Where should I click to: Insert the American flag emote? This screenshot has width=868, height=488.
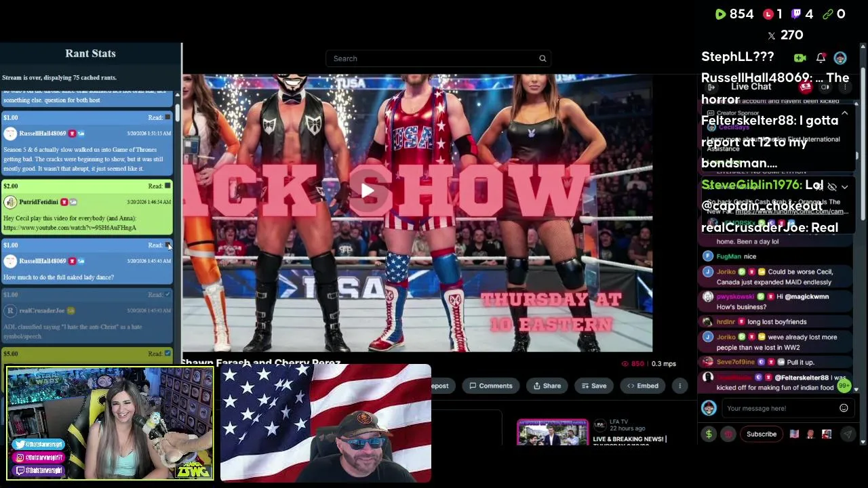point(794,434)
